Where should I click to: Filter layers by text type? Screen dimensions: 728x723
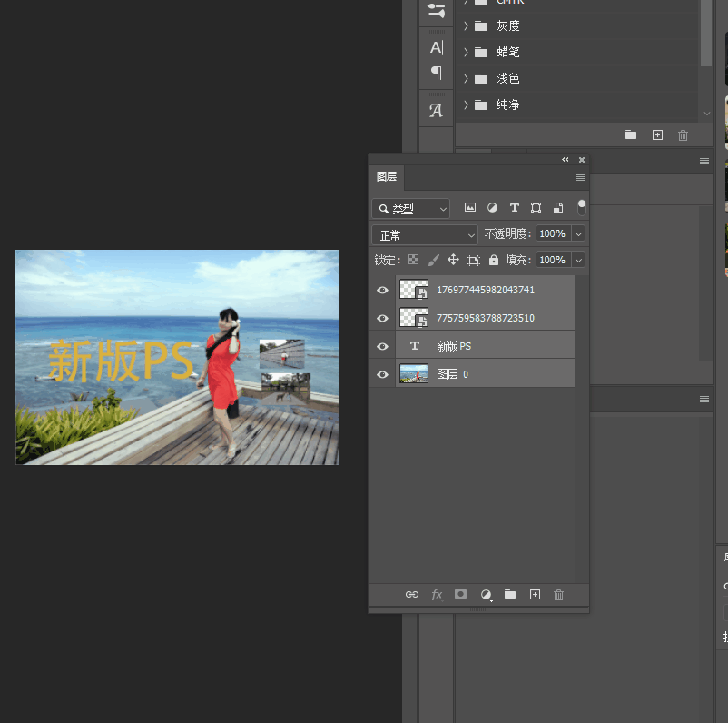[x=514, y=208]
